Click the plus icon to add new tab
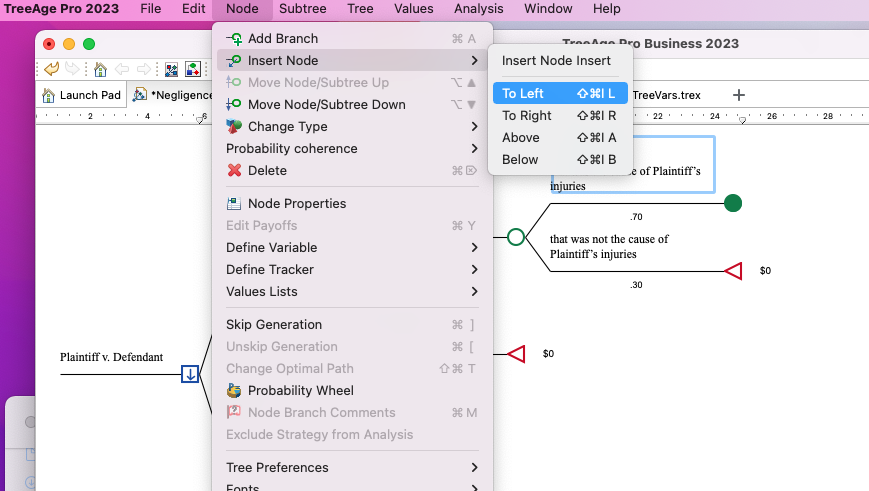869x491 pixels. click(739, 95)
